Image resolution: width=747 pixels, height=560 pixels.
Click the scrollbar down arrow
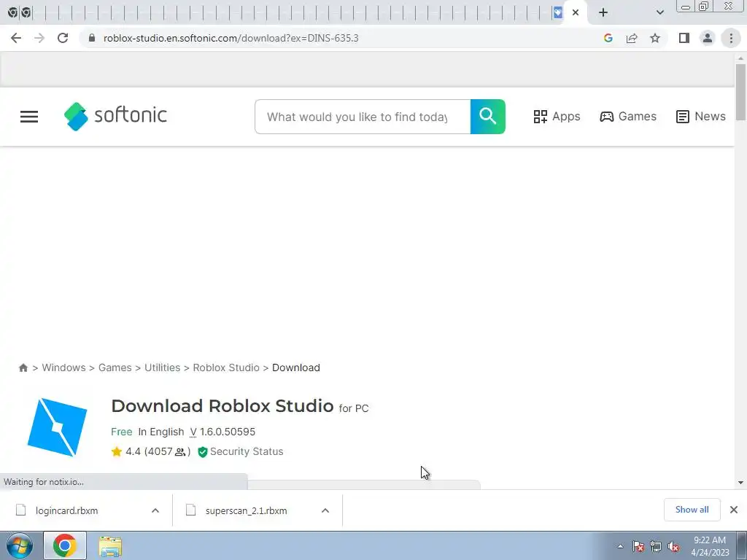[x=740, y=483]
